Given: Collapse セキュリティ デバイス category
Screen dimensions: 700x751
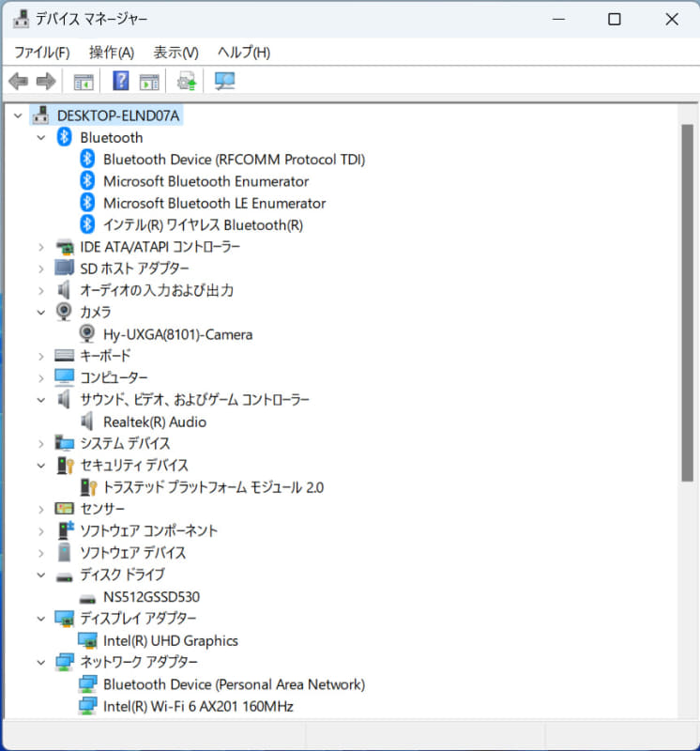Looking at the screenshot, I should [41, 466].
